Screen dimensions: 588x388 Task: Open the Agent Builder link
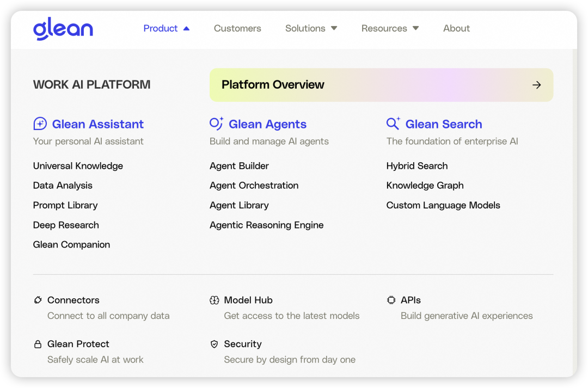click(x=239, y=166)
